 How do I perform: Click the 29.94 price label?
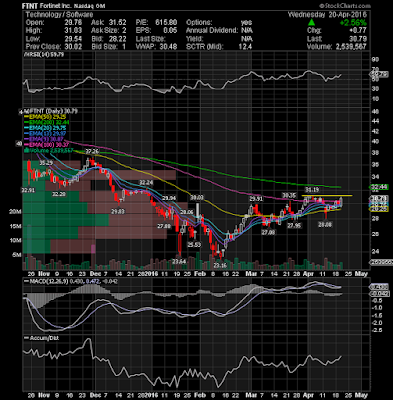click(169, 198)
